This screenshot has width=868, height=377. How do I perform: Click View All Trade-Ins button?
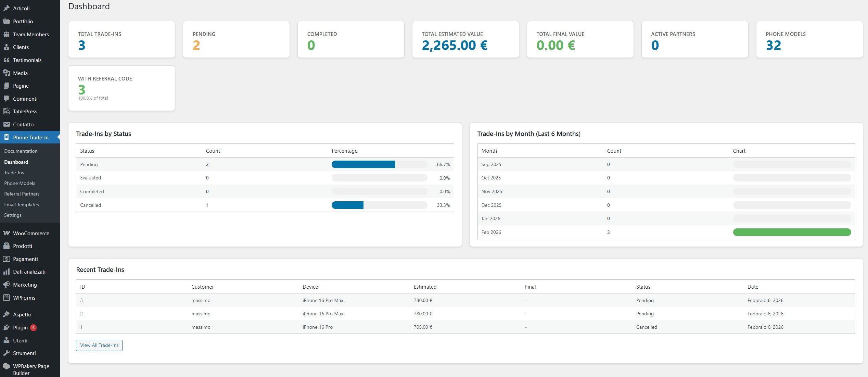99,345
